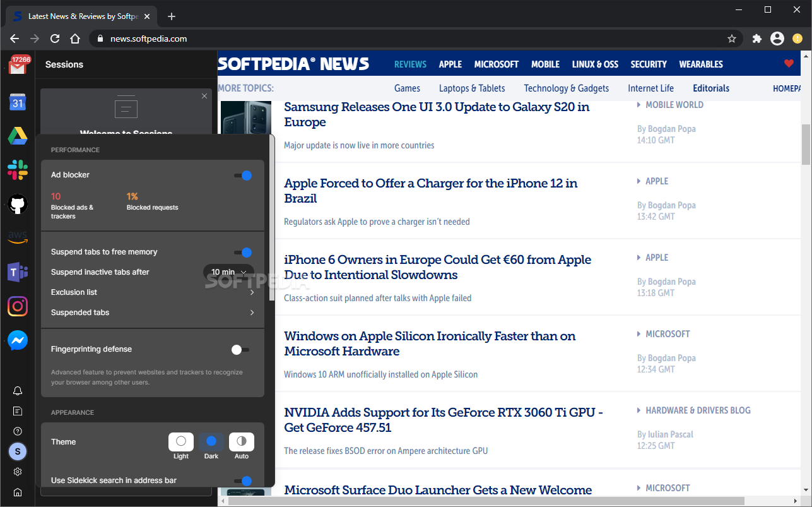Select the Dark theme option

211,441
